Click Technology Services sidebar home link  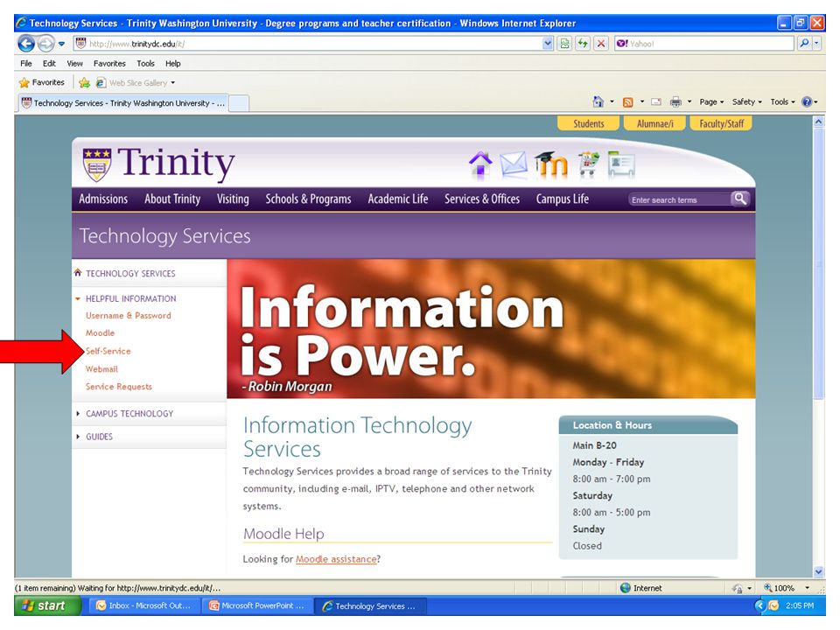(130, 273)
